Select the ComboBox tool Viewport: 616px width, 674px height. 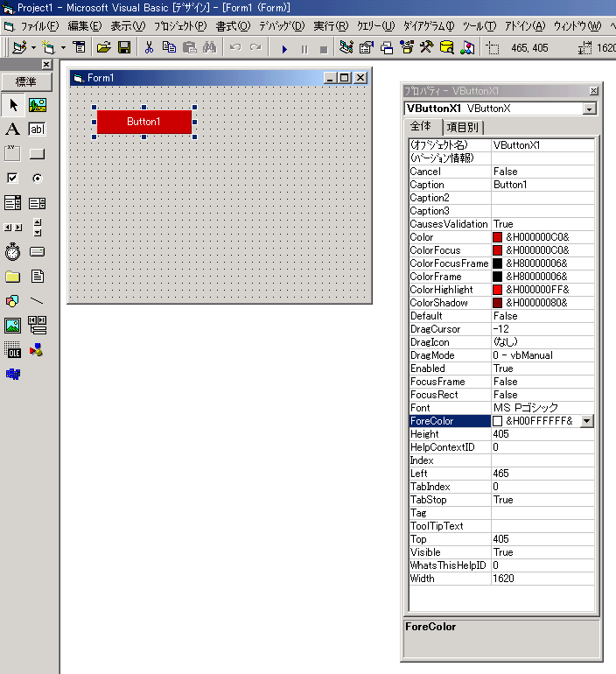coord(13,203)
